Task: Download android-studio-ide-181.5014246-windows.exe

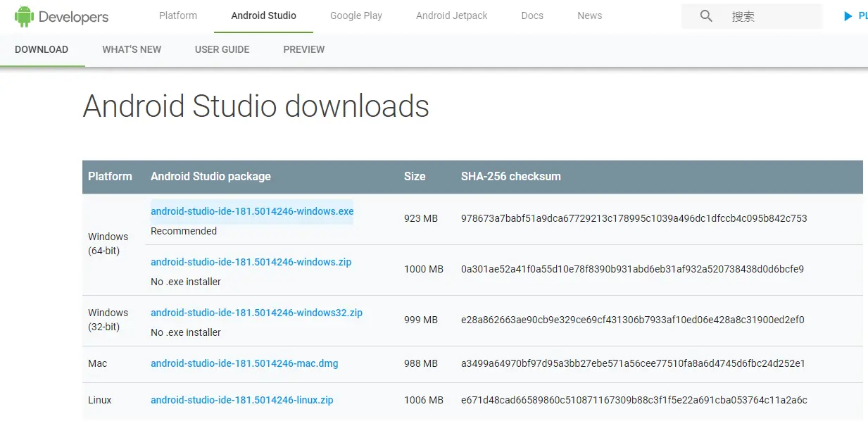Action: 252,211
